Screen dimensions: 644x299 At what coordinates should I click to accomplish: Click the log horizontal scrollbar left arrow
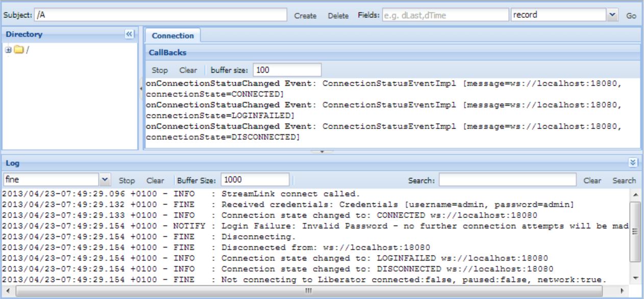click(x=7, y=290)
